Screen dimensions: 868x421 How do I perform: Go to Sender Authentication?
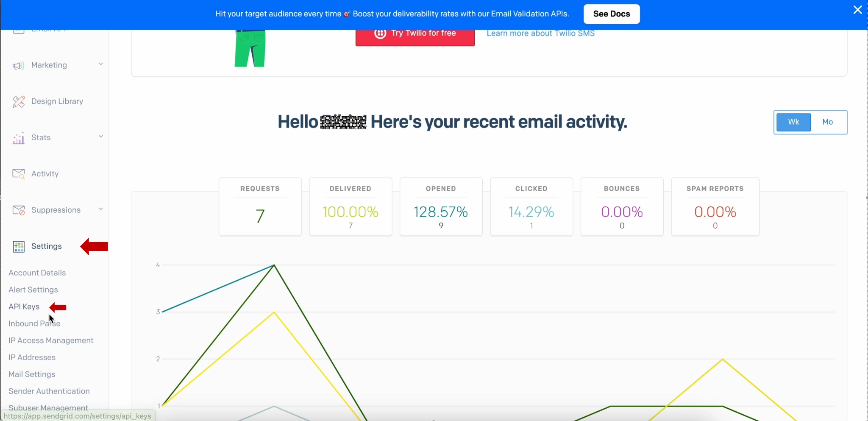tap(49, 391)
